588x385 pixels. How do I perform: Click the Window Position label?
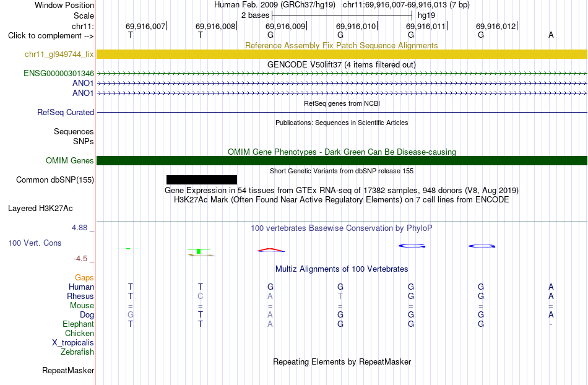64,5
